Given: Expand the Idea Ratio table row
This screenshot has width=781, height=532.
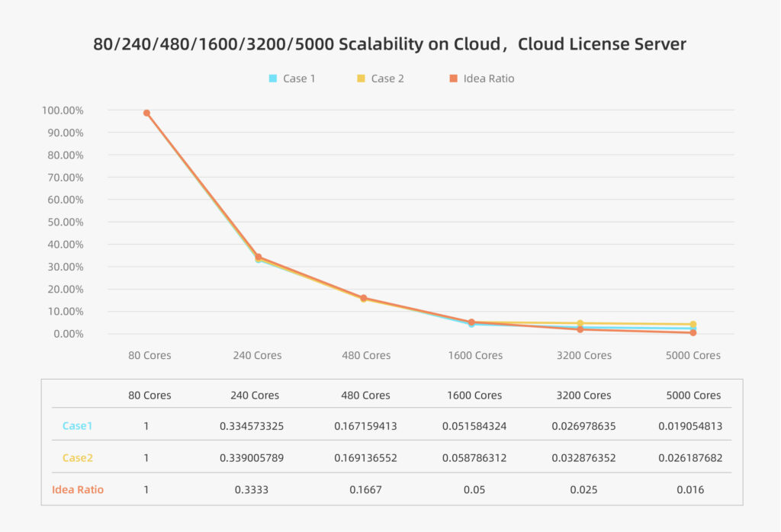Looking at the screenshot, I should tap(78, 490).
